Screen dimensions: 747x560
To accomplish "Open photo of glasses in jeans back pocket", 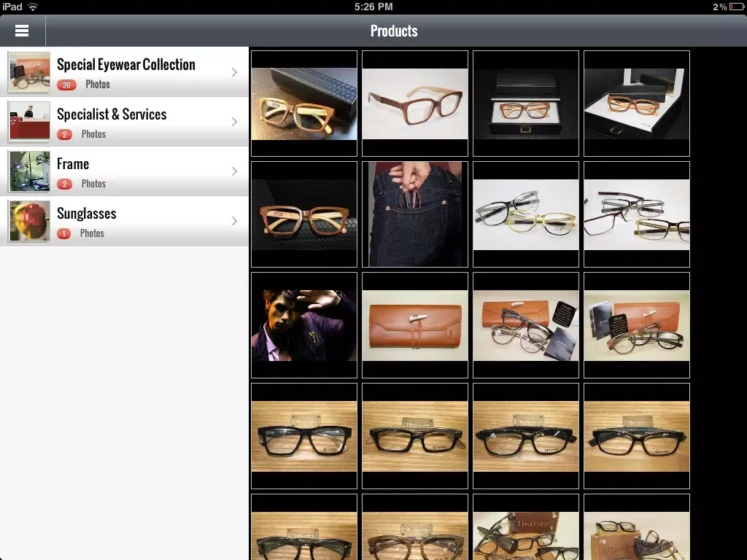I will pyautogui.click(x=415, y=214).
